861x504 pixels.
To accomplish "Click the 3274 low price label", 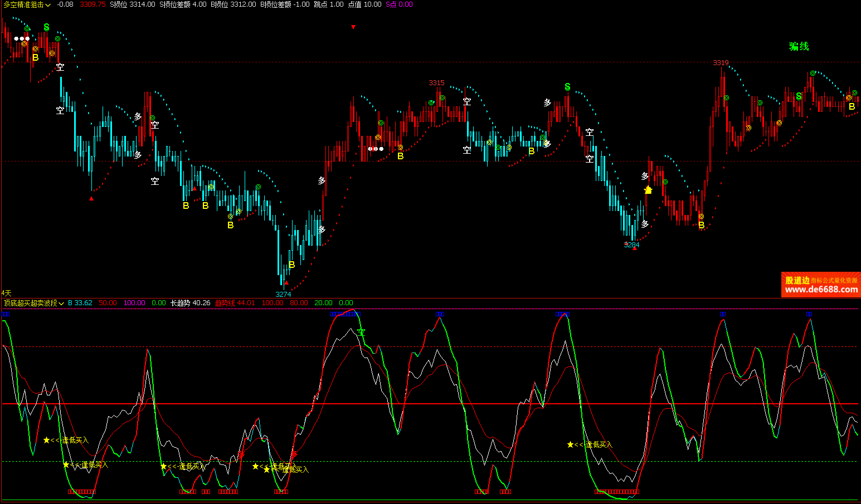I will pyautogui.click(x=283, y=294).
